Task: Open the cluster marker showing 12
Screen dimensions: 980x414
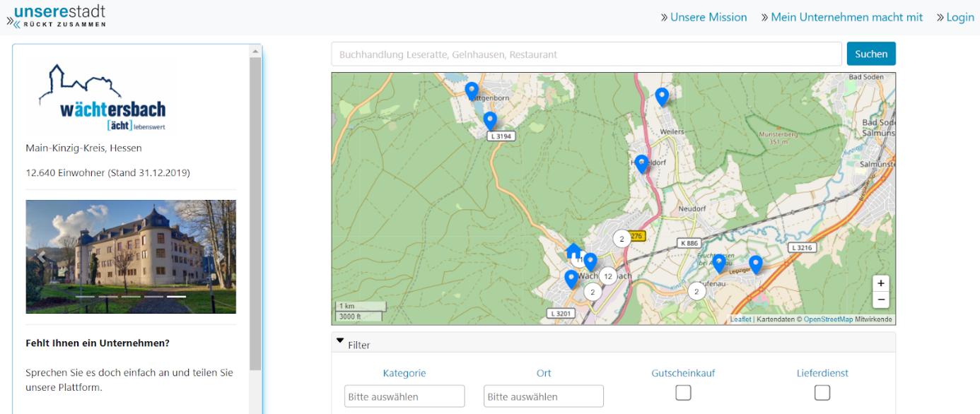Action: click(607, 276)
